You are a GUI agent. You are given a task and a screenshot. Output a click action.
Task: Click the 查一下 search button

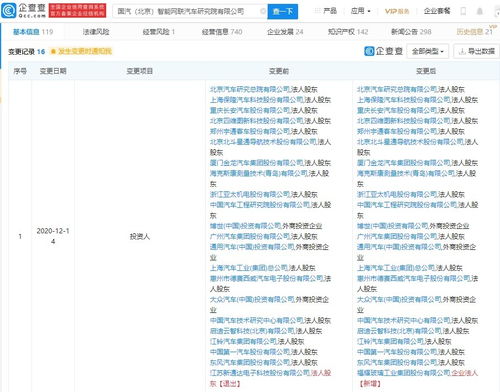[x=283, y=11]
